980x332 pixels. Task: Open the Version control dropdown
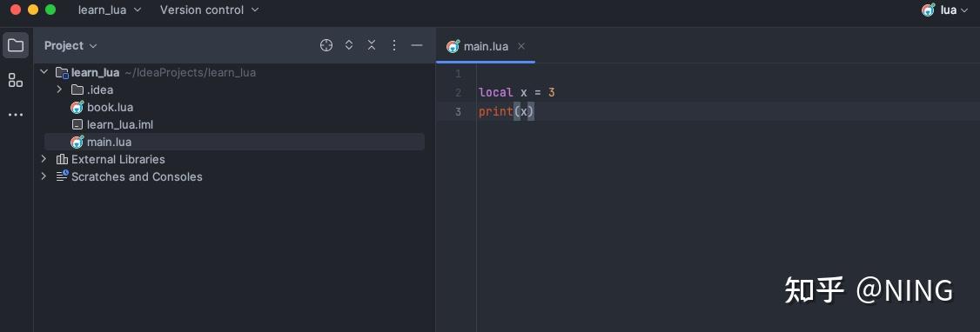click(x=210, y=10)
